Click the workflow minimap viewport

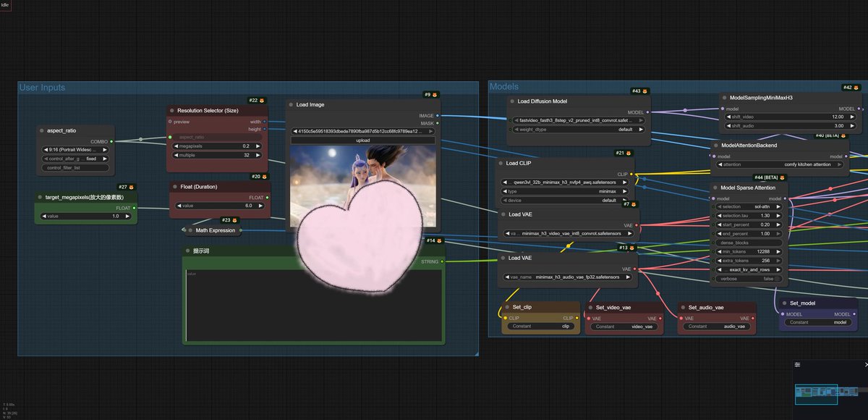[816, 394]
